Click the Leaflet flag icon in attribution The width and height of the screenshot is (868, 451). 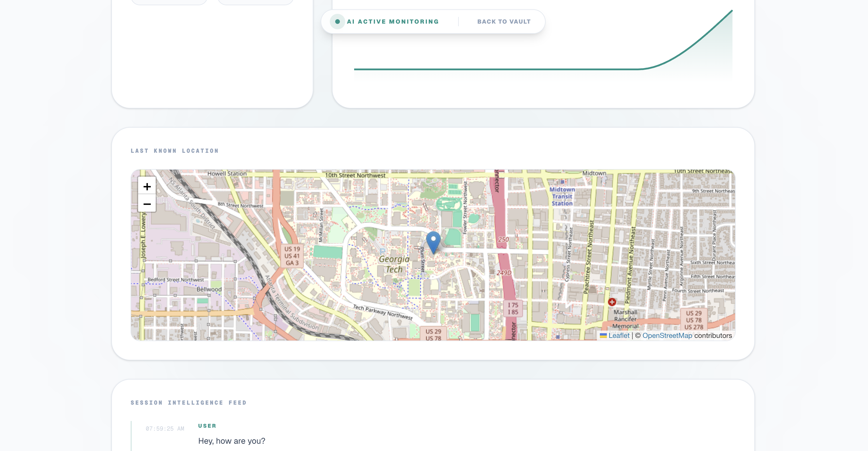(603, 335)
